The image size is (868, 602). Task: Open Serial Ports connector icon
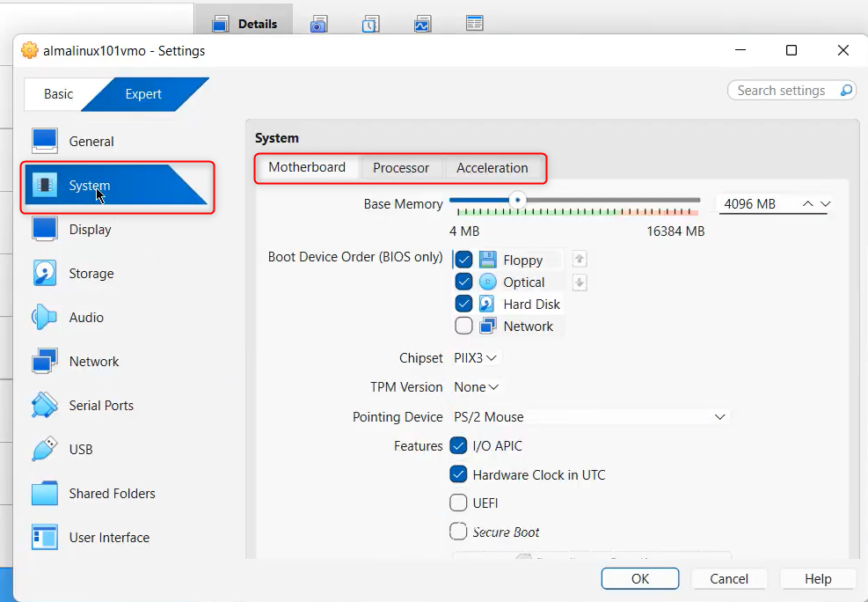pos(45,405)
